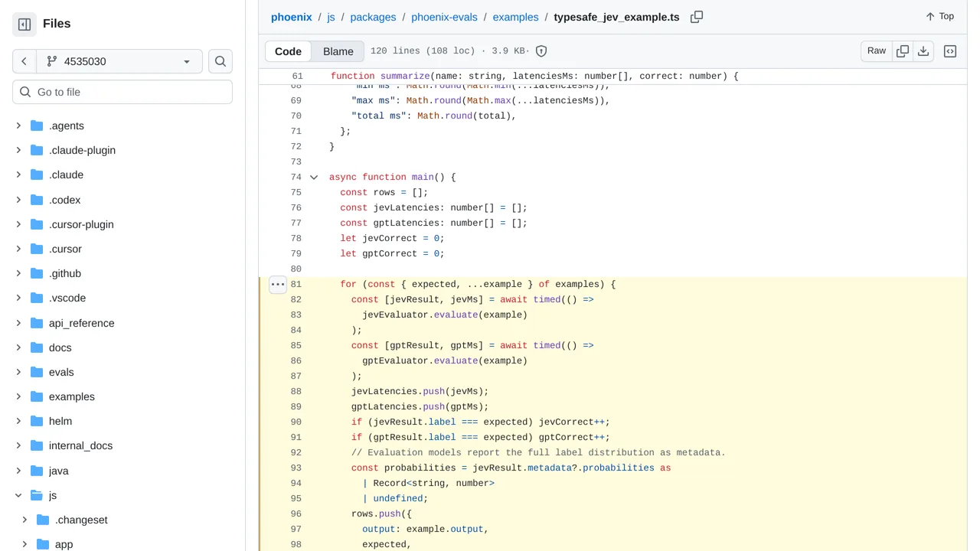Expand the .cursor-plugin folder
This screenshot has width=980, height=551.
coord(18,224)
